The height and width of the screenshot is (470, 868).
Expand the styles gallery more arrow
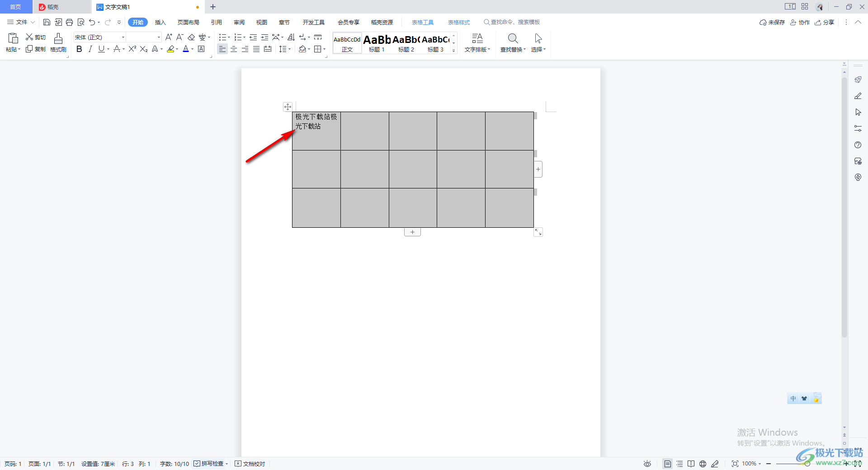(x=453, y=50)
